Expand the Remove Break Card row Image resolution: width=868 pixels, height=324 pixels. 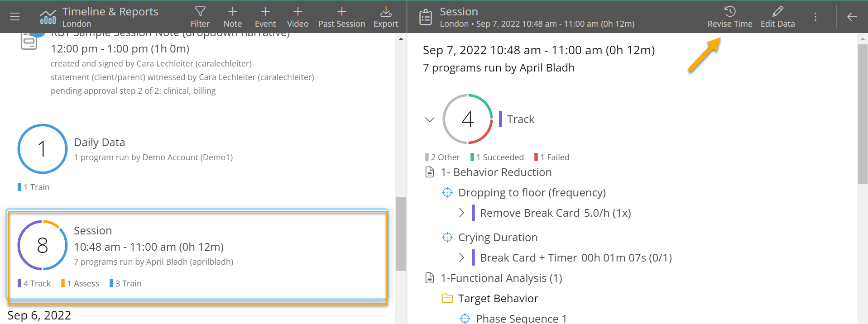tap(461, 213)
